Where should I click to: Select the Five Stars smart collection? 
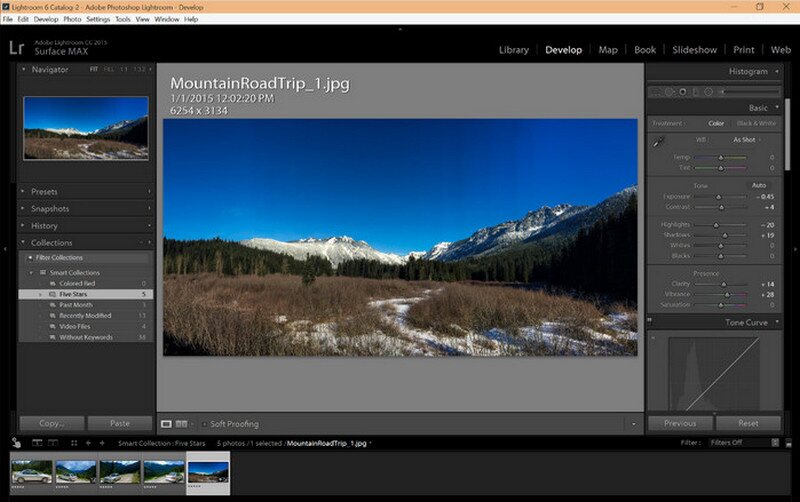[86, 294]
